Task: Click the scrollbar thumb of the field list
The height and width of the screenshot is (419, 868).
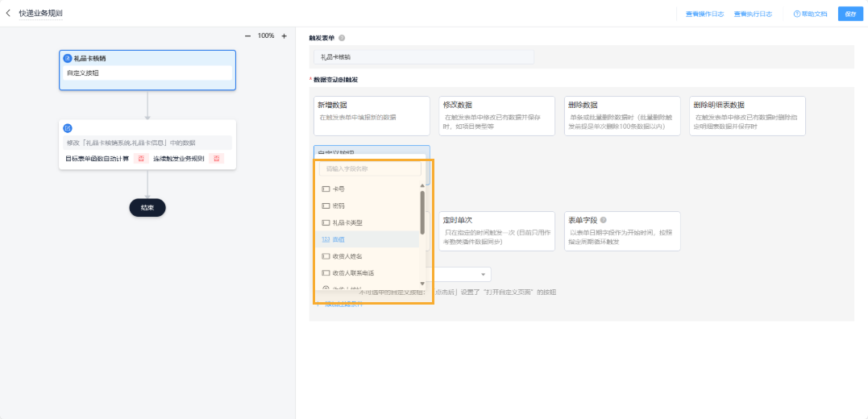Action: (x=422, y=213)
